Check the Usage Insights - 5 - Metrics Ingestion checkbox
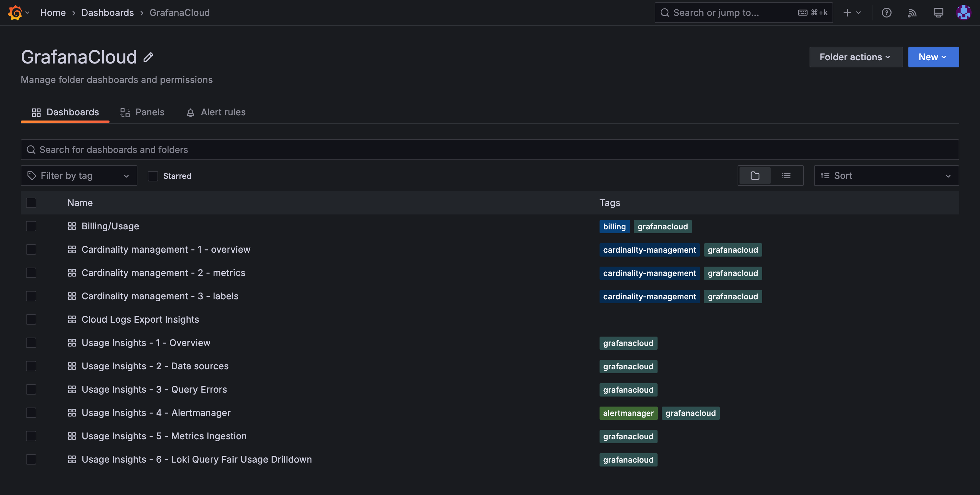 31,436
